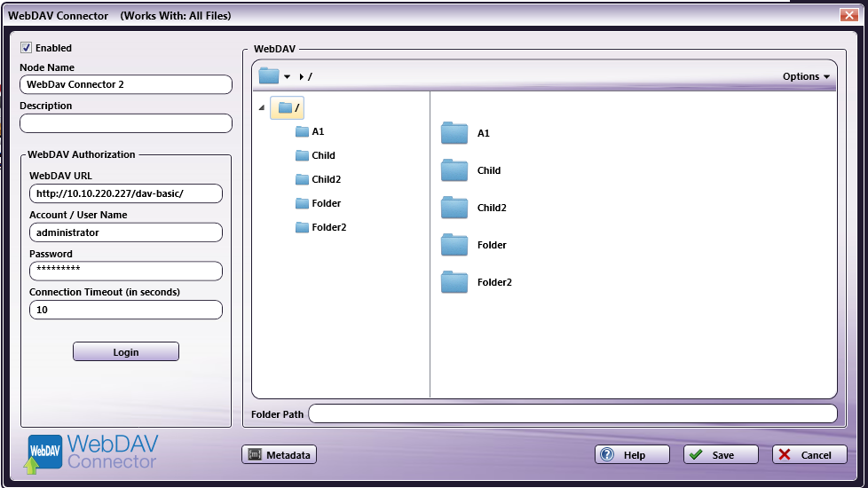
Task: Click the Connection Timeout field
Action: pyautogui.click(x=126, y=310)
